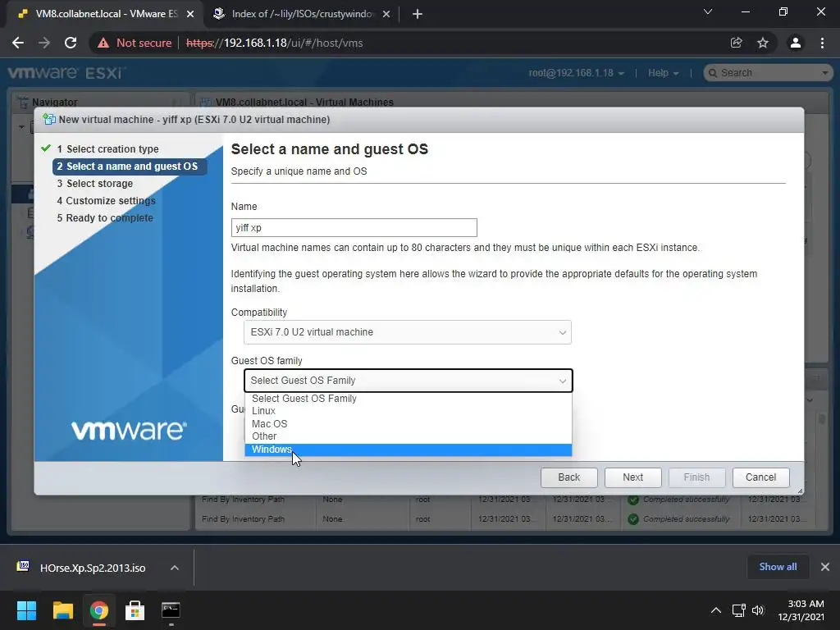The height and width of the screenshot is (630, 840).
Task: Share this page icon in address bar
Action: point(737,43)
